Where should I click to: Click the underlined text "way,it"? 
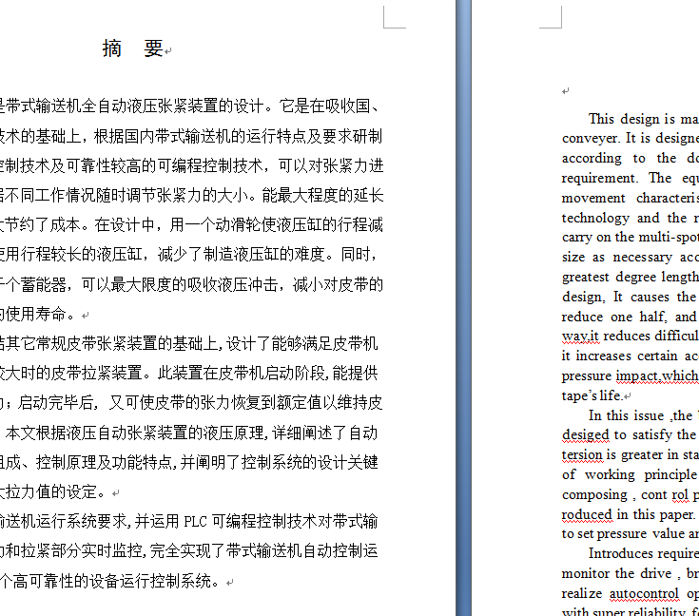pos(580,337)
